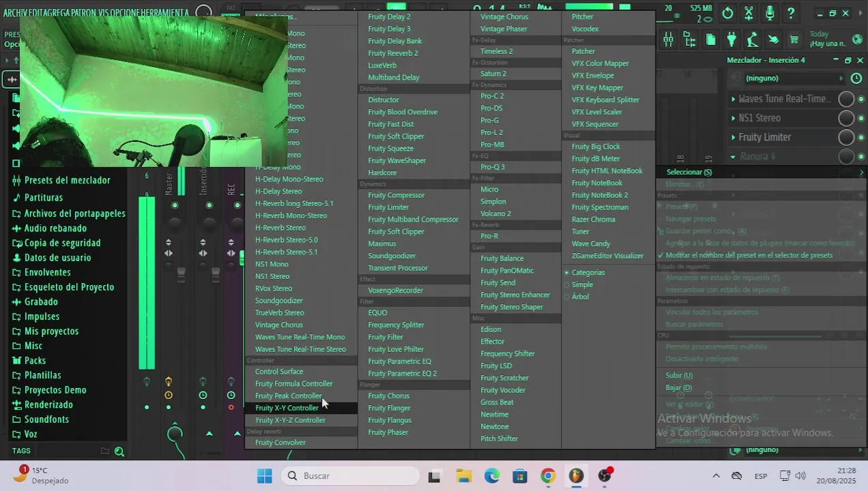Open the project tree browser icon
Viewport: 868px width, 491px height.
(x=689, y=40)
